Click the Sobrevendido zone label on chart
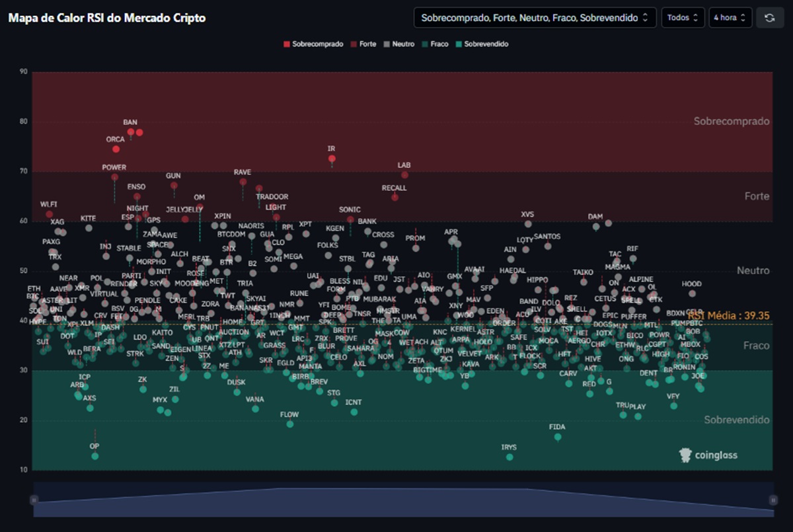This screenshot has width=793, height=532. (737, 420)
